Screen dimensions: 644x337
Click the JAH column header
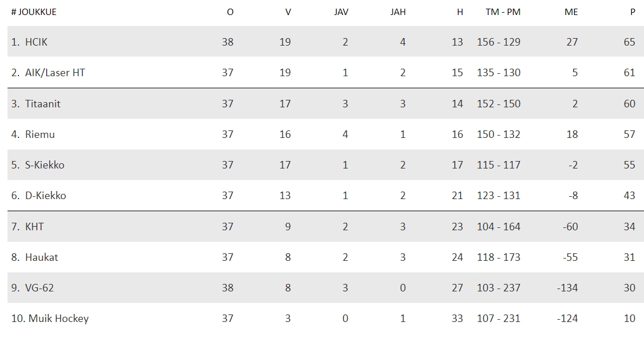398,12
